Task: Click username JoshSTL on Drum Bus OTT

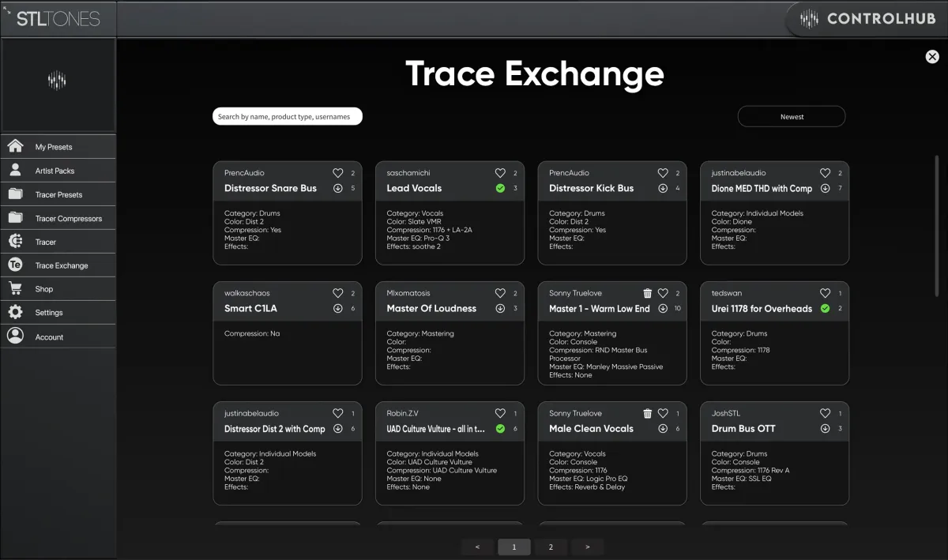Action: pos(726,413)
